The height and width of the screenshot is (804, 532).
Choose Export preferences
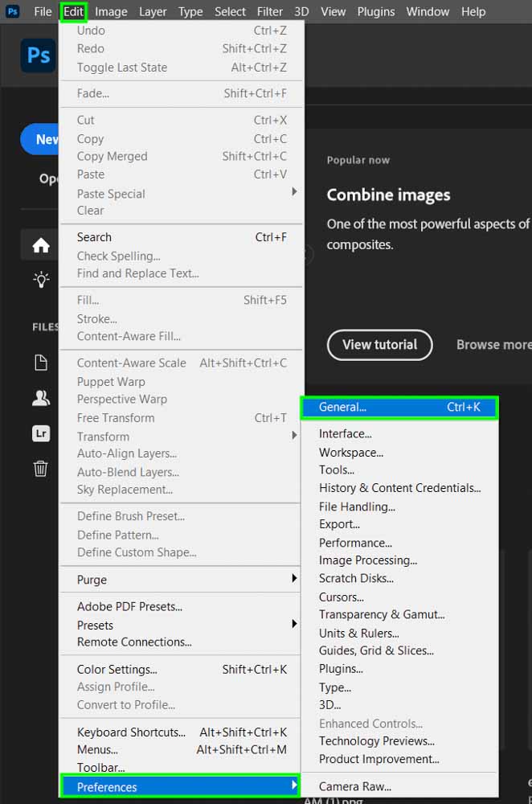(x=399, y=524)
